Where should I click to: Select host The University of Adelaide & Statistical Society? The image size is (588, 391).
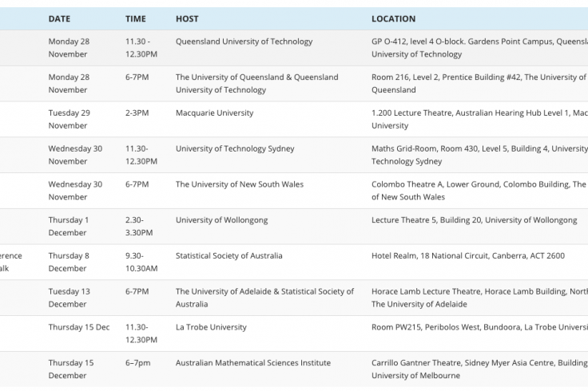264,298
